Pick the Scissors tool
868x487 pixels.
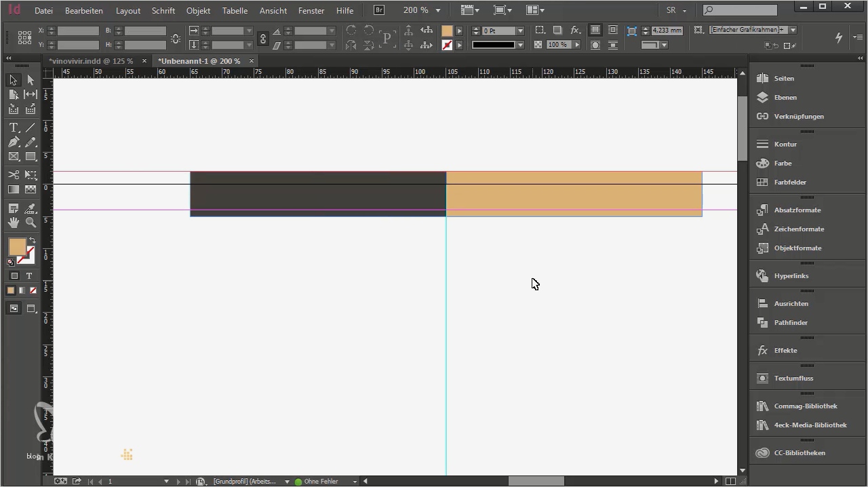(14, 175)
